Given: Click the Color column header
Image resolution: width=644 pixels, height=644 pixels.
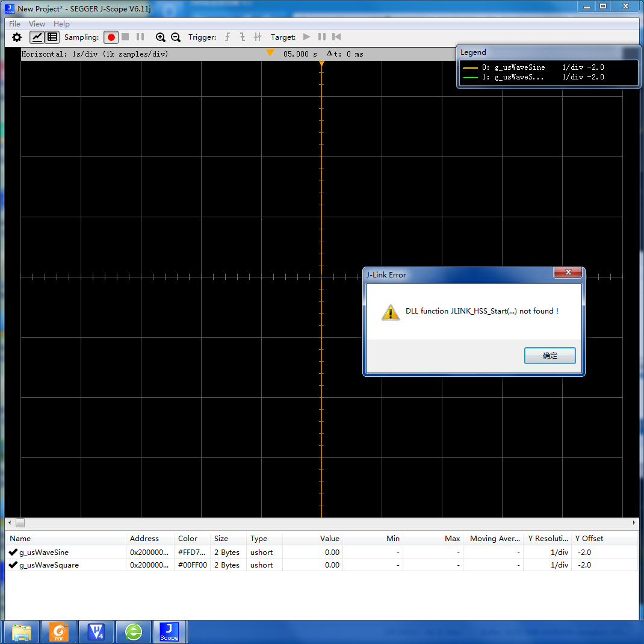Looking at the screenshot, I should 193,539.
